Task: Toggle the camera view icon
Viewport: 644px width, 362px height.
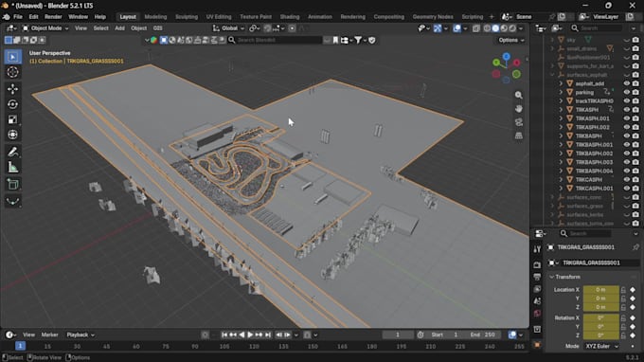Action: point(519,122)
